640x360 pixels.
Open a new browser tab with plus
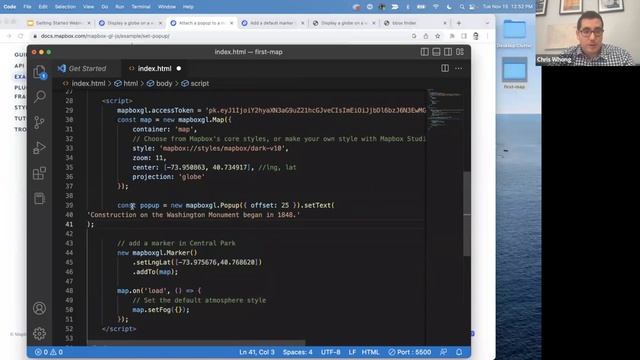[x=459, y=23]
